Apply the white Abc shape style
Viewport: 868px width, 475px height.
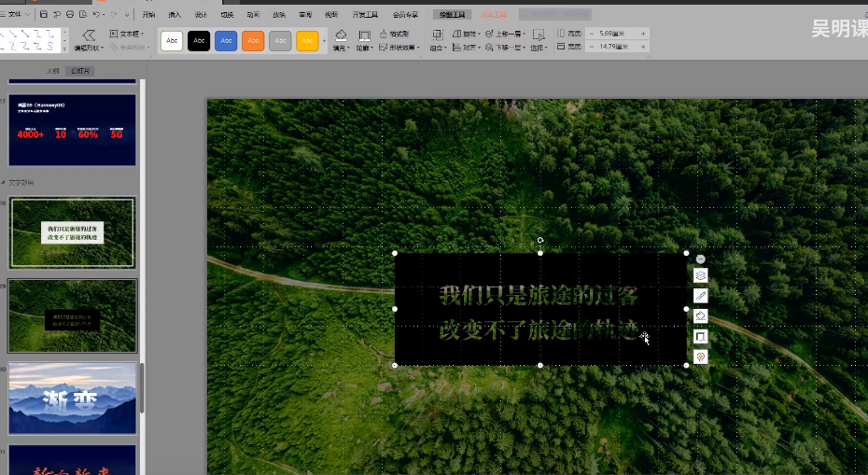coord(172,41)
